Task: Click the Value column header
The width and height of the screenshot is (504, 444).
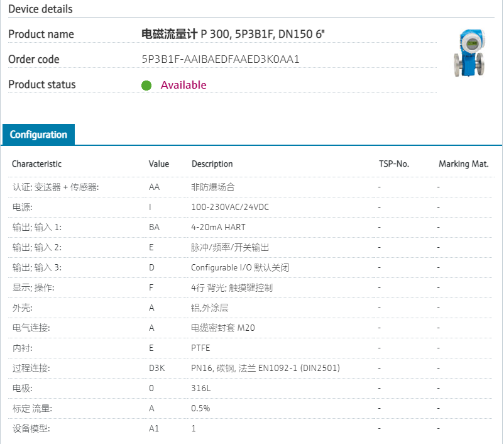Action: point(158,164)
